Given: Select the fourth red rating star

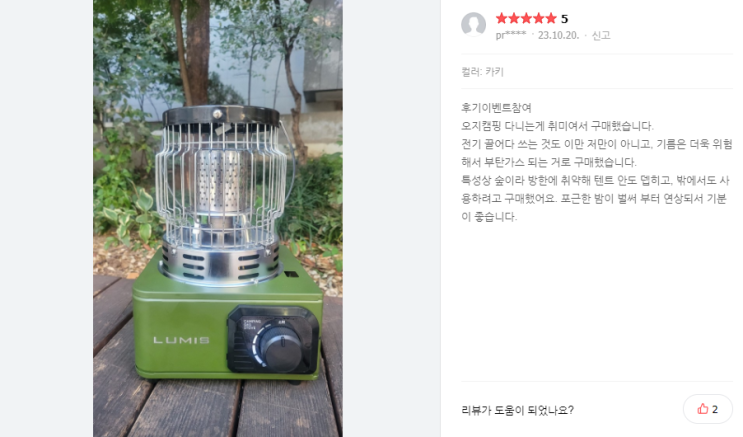Looking at the screenshot, I should pos(538,18).
